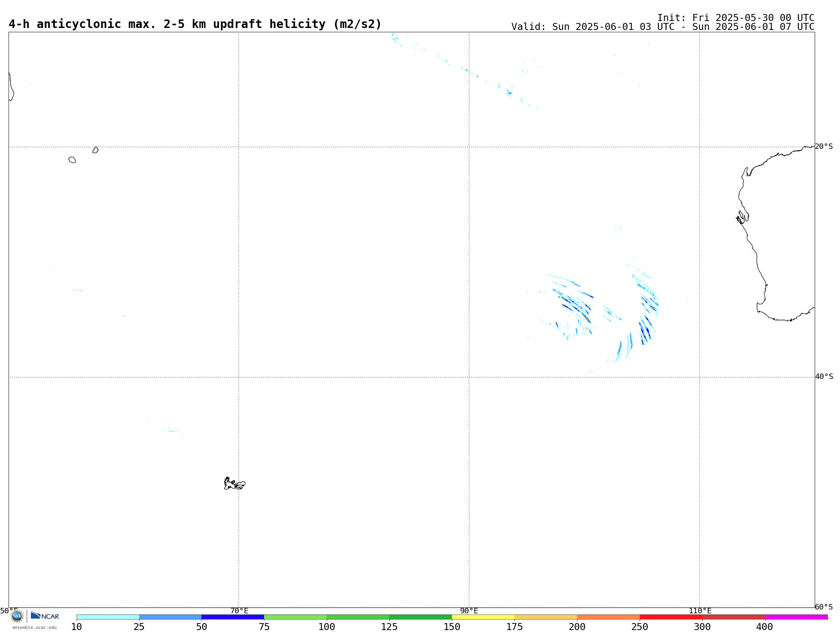
Task: Click the medium green 100-125 color swatch
Action: pyautogui.click(x=358, y=617)
